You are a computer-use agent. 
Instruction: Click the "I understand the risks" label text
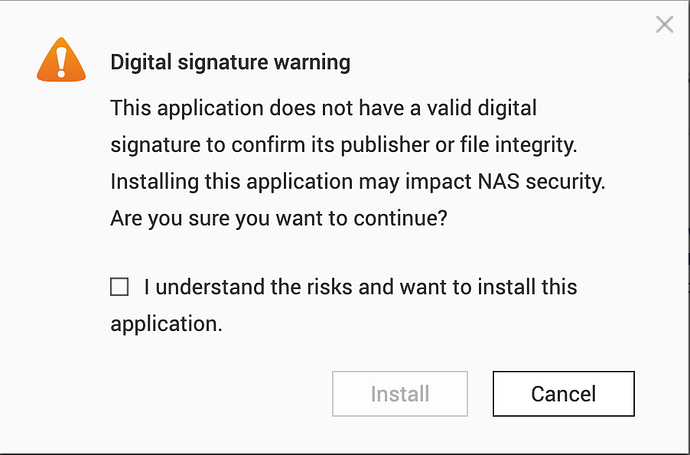[360, 288]
